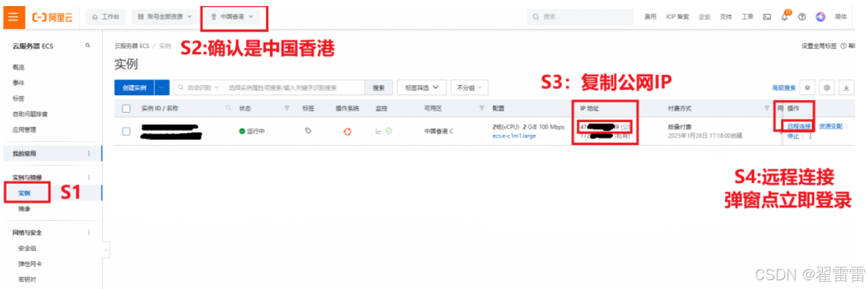Click 远程连接 for the instance

click(x=799, y=126)
